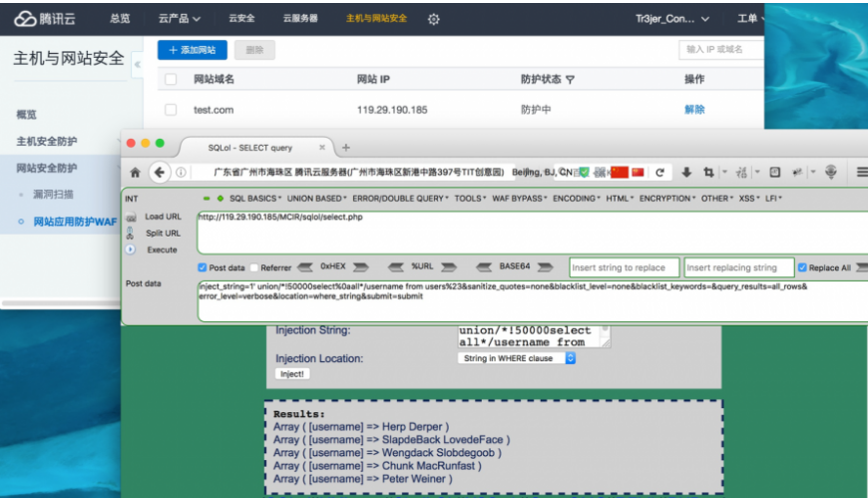
Task: Open the WAF BYPASS menu
Action: 519,199
